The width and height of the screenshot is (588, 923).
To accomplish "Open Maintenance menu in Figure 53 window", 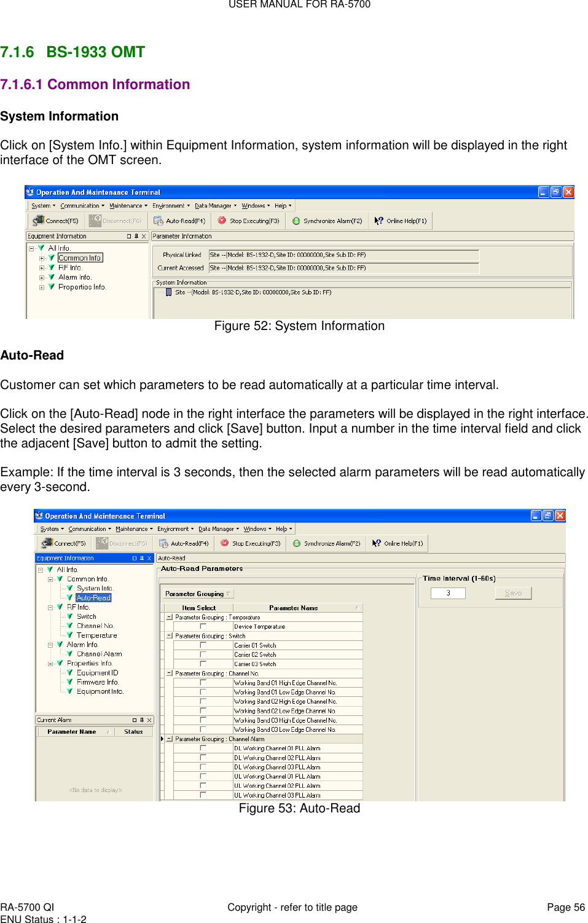I will pyautogui.click(x=134, y=528).
